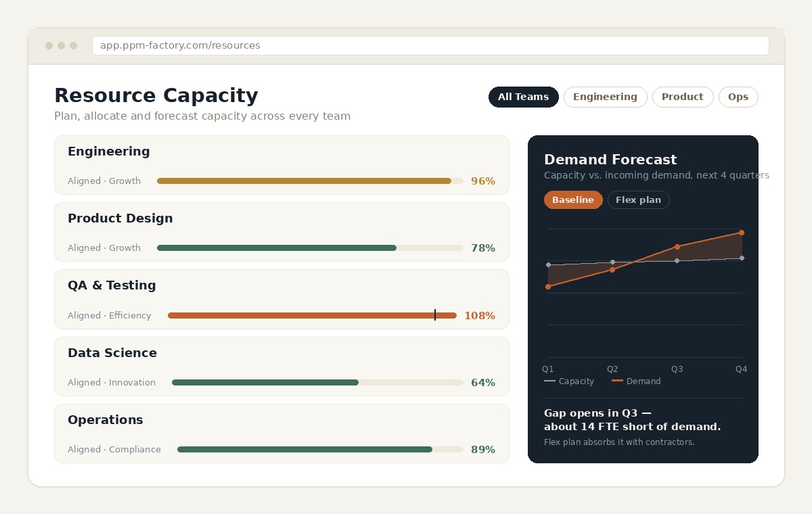Click the QA & Testing utilization progress bar
This screenshot has width=812, height=514.
[312, 315]
